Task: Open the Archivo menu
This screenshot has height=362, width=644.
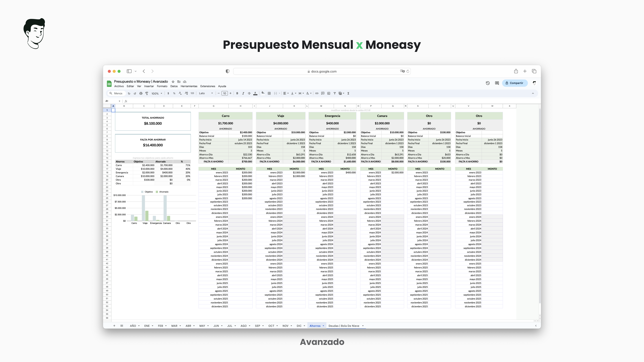Action: [119, 86]
